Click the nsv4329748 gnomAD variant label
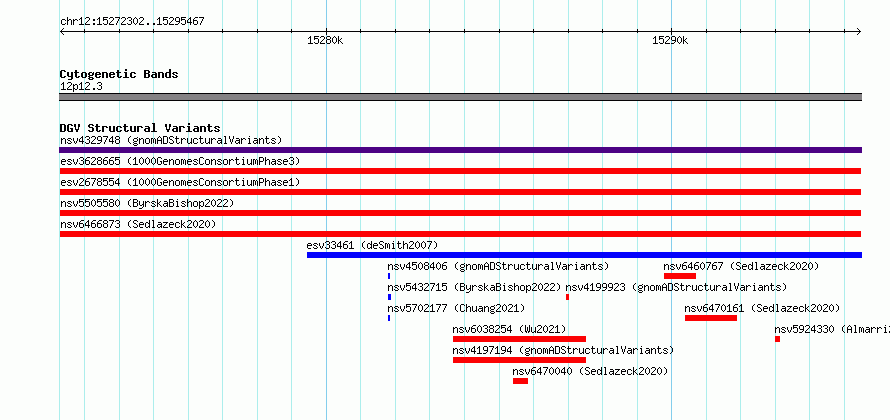Image resolution: width=890 pixels, height=420 pixels. coord(171,140)
